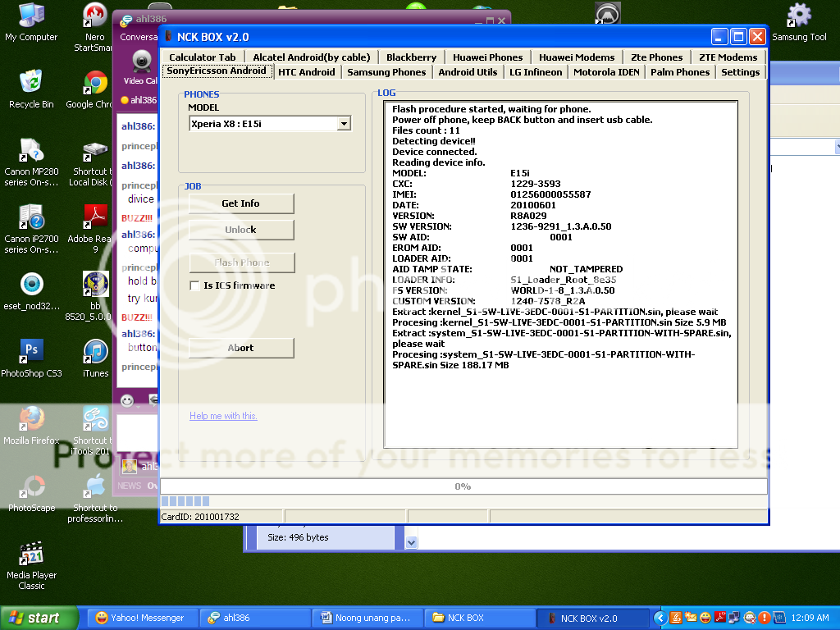
Task: Open the Samsung Phones tab
Action: (386, 72)
